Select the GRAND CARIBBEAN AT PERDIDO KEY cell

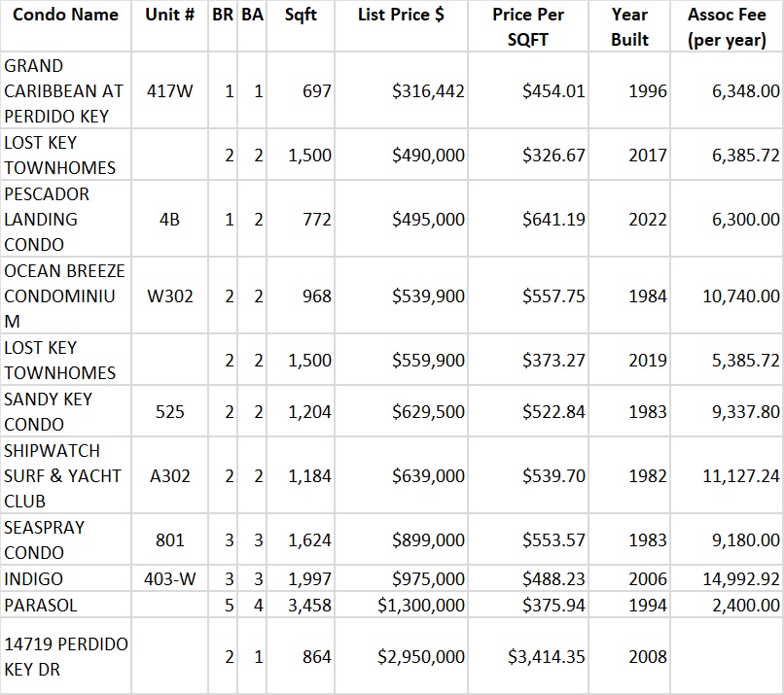tap(64, 90)
